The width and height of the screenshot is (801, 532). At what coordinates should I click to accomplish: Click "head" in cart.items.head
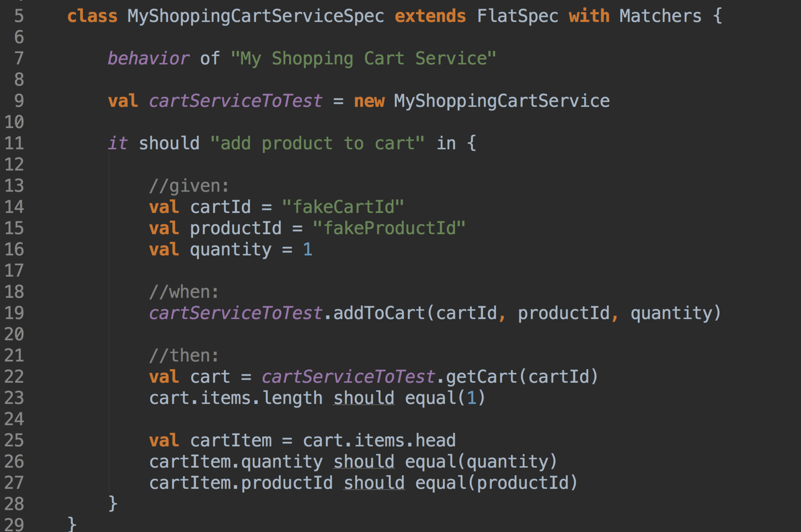coord(435,441)
